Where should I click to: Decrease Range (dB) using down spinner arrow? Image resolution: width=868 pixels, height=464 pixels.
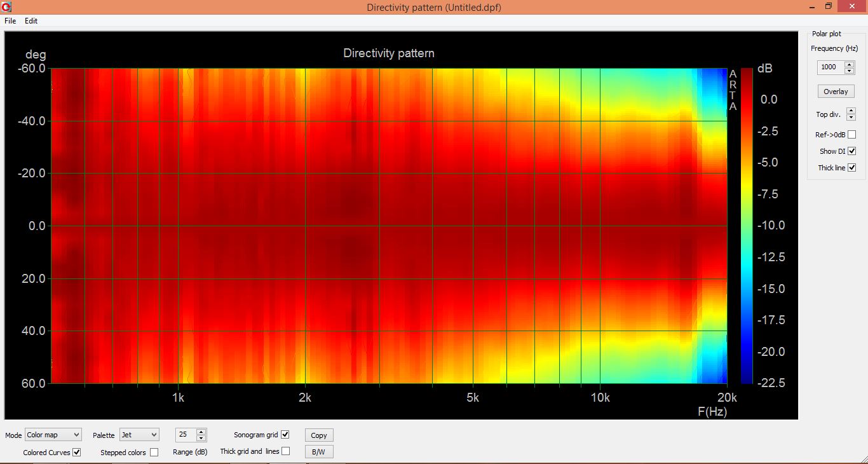(201, 438)
